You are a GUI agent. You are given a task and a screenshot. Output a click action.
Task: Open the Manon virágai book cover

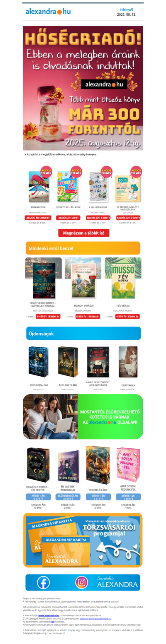pos(83,278)
